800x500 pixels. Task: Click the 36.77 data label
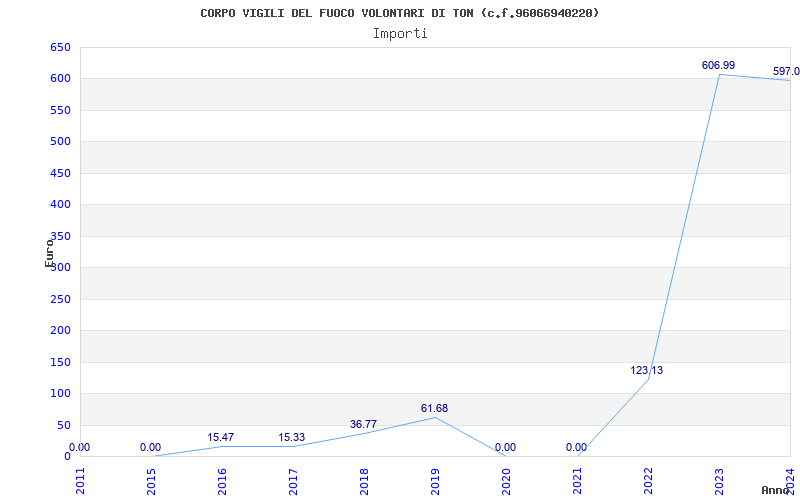[x=363, y=424]
